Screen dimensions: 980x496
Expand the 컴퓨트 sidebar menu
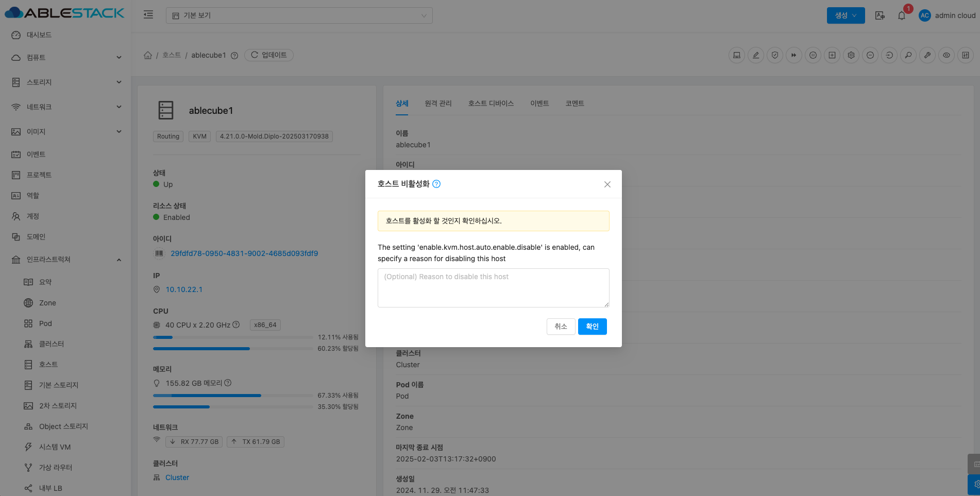click(67, 58)
